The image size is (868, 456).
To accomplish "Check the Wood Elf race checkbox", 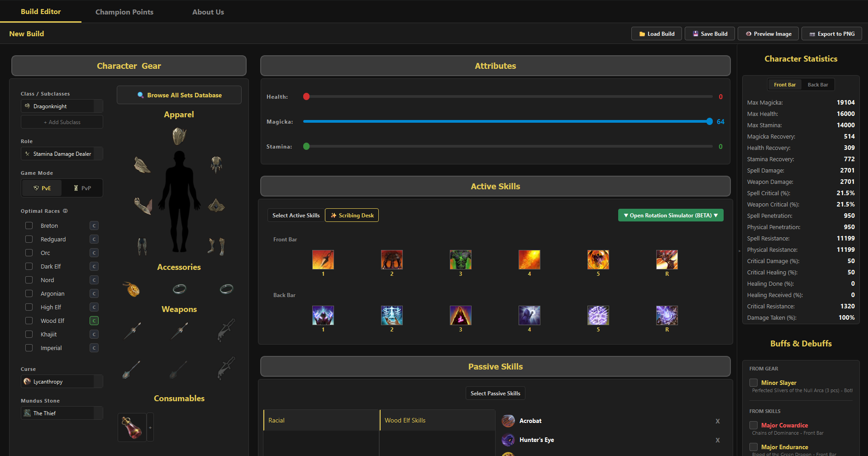I will 29,321.
